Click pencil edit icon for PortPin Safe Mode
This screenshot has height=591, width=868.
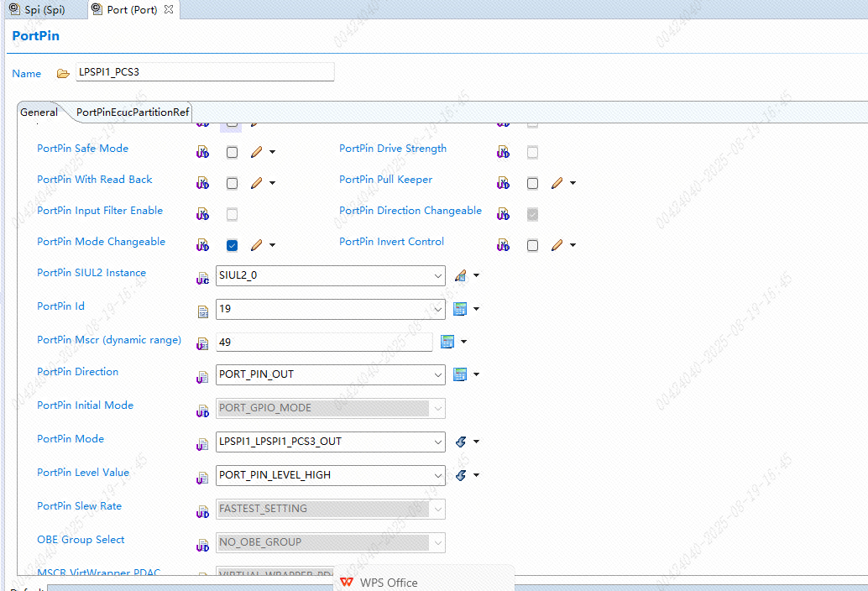(256, 152)
